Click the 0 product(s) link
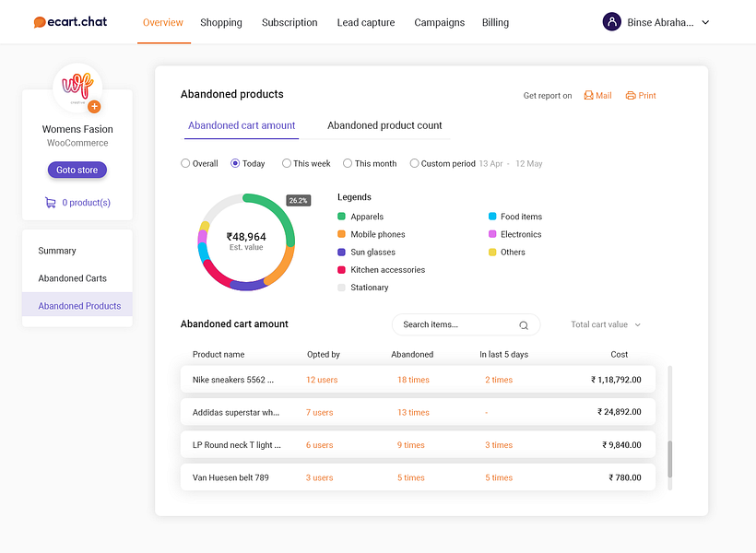Screen dimensions: 756x553 [87, 203]
